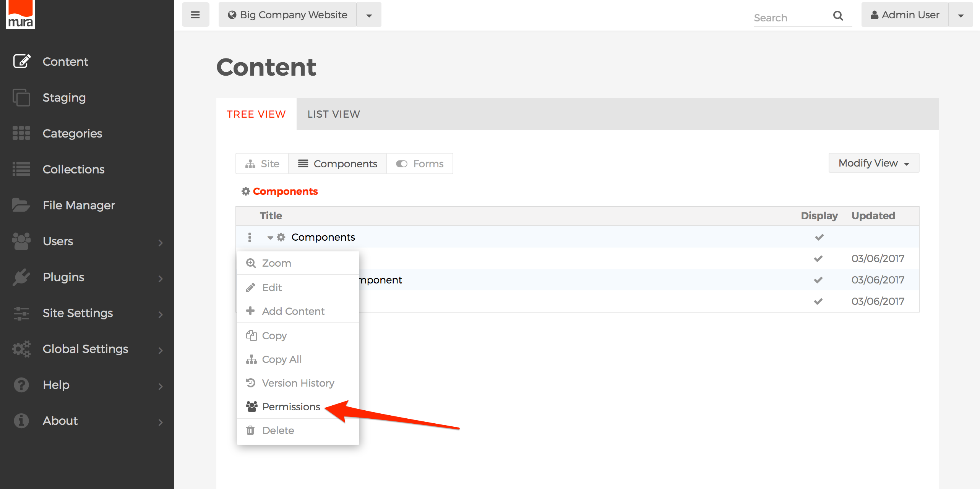Choose Permissions from the context menu
The image size is (980, 489).
291,407
